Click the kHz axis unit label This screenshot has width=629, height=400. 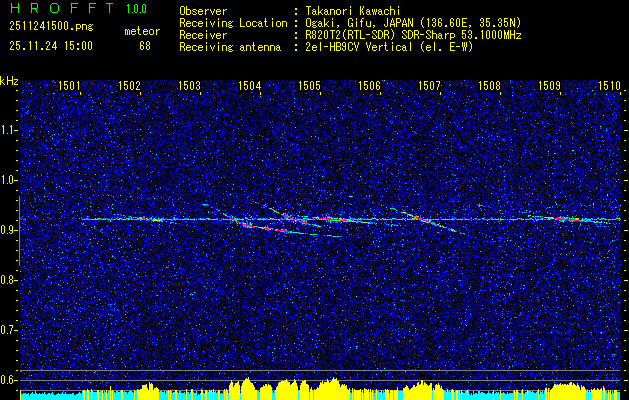click(x=9, y=81)
